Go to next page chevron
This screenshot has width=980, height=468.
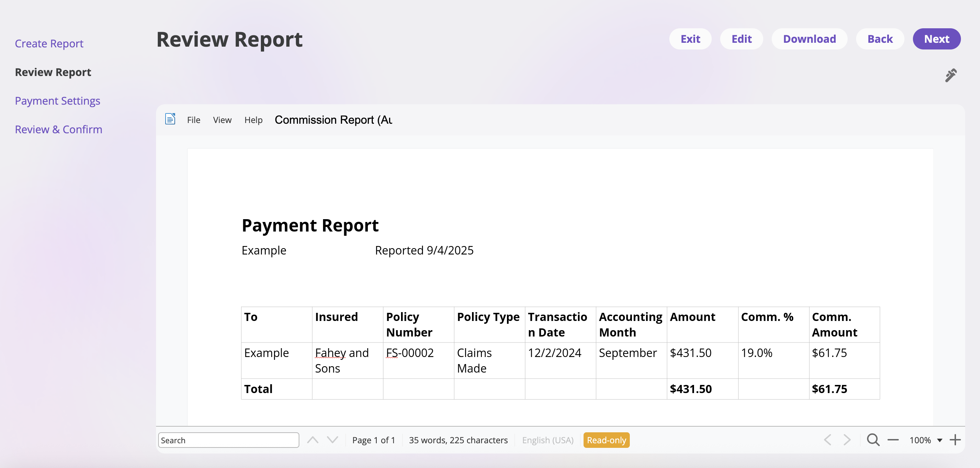(x=847, y=440)
